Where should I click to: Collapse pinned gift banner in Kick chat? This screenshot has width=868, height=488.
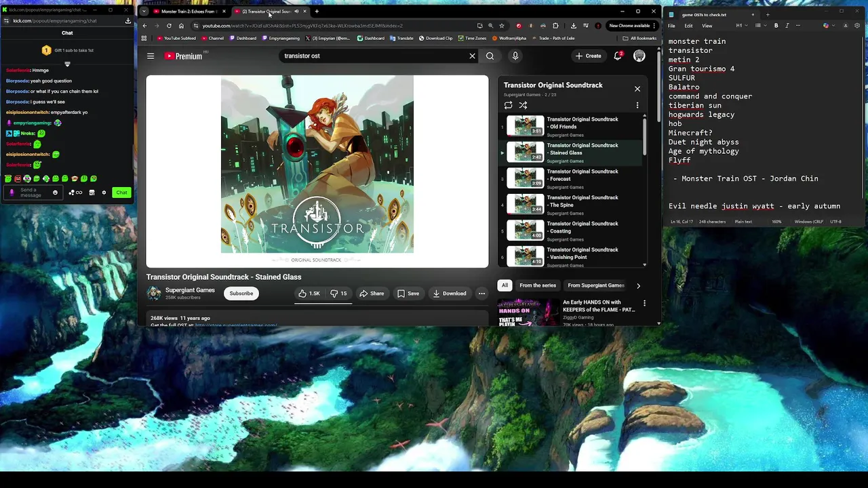67,64
